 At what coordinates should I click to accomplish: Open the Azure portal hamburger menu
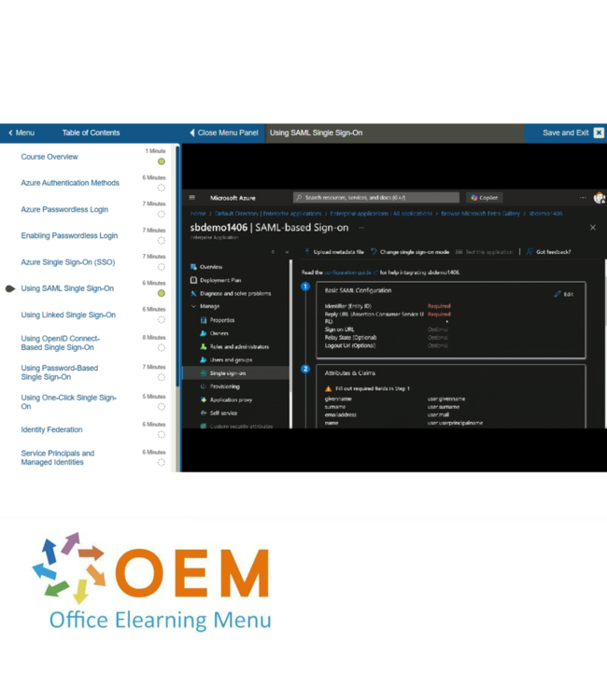click(191, 198)
